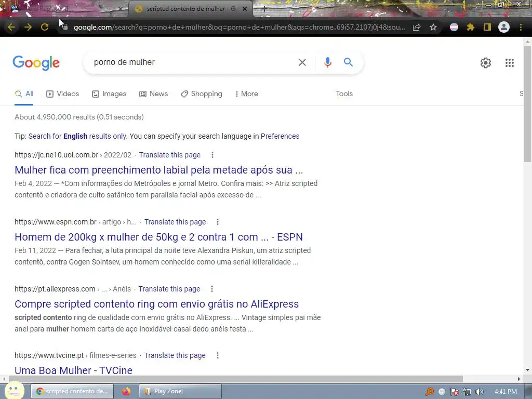Screen dimensions: 532x399
Task: Open options dots for espn.com.br result
Action: coord(218,222)
